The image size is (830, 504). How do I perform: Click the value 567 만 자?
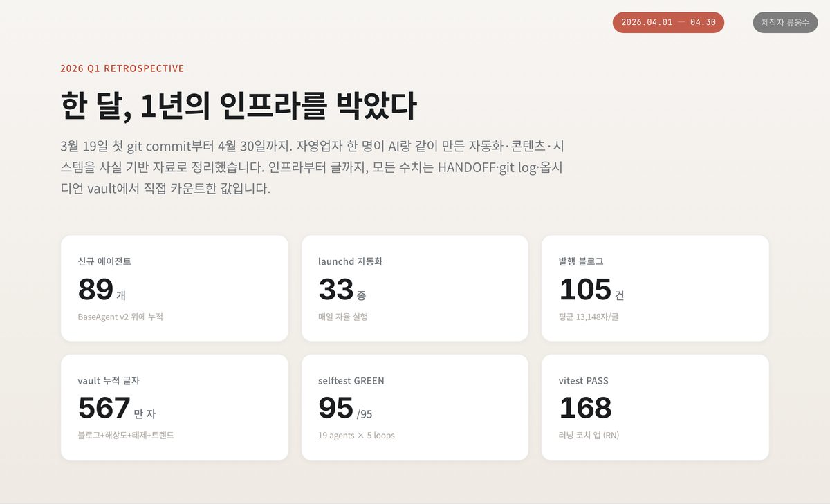[x=117, y=409]
